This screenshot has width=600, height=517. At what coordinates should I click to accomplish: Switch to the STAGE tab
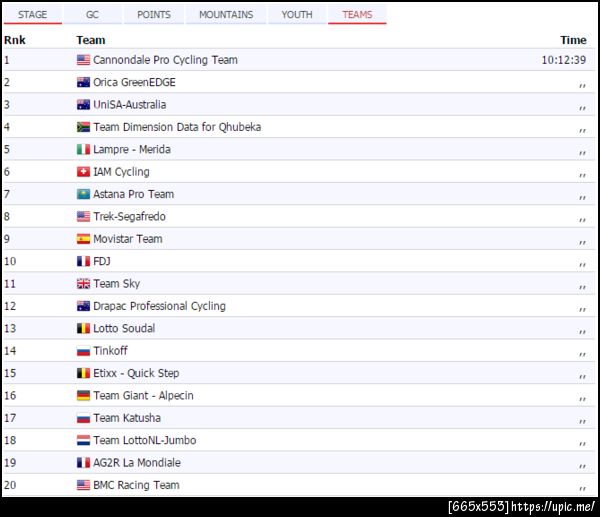click(x=33, y=15)
